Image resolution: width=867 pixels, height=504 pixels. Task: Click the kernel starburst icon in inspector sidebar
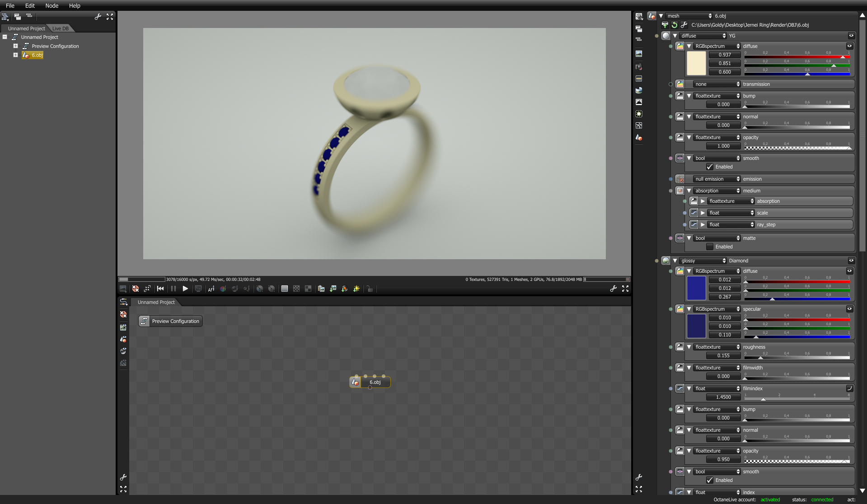639,114
